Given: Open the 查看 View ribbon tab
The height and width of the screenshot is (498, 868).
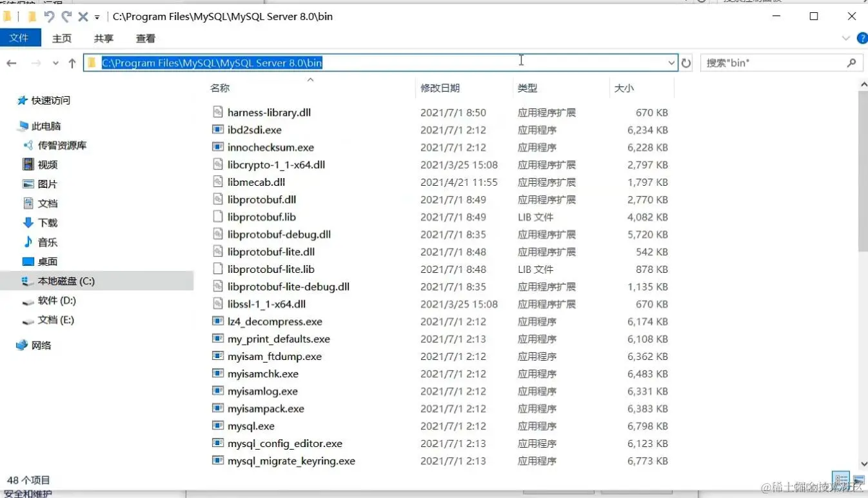Looking at the screenshot, I should (146, 38).
